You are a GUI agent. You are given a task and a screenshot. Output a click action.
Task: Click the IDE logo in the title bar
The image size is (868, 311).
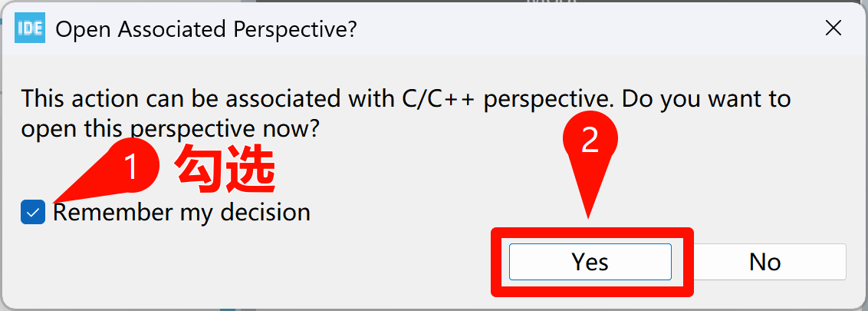[30, 29]
